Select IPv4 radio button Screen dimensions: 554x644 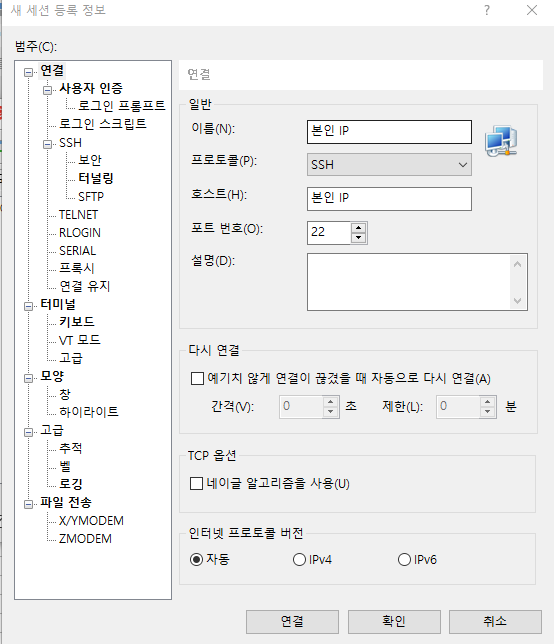coord(299,559)
